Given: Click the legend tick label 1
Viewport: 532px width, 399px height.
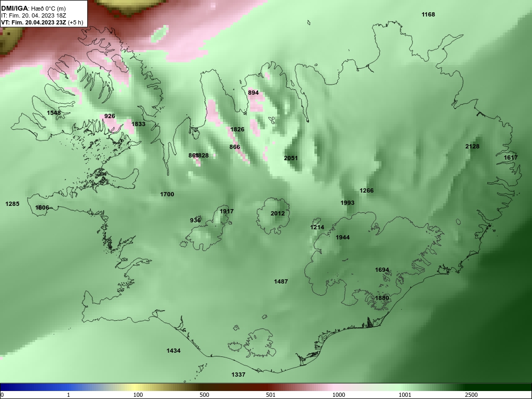Looking at the screenshot, I should tap(69, 395).
